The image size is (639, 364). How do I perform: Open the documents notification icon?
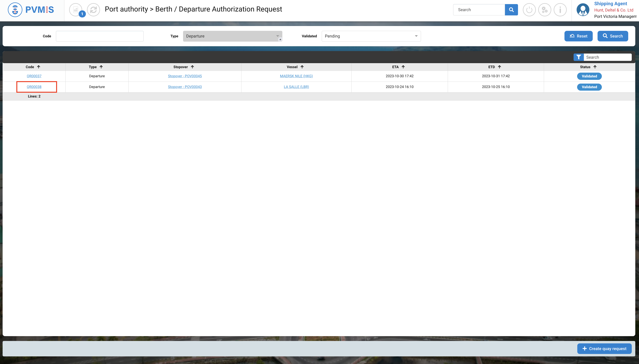(76, 10)
